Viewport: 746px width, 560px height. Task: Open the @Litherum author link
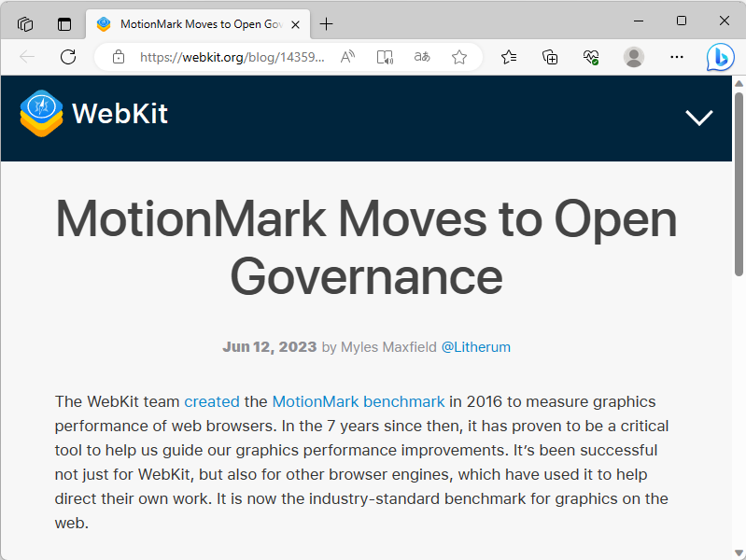point(476,347)
